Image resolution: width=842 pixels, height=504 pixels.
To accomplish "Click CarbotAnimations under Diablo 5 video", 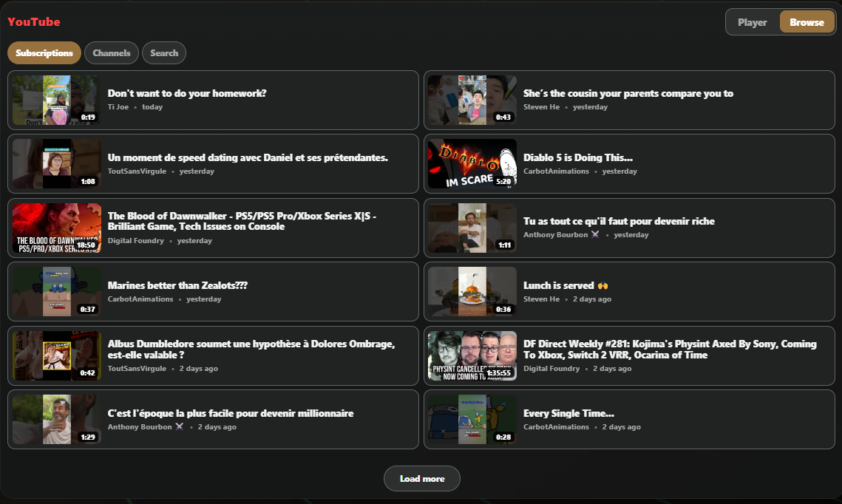I will (x=557, y=171).
